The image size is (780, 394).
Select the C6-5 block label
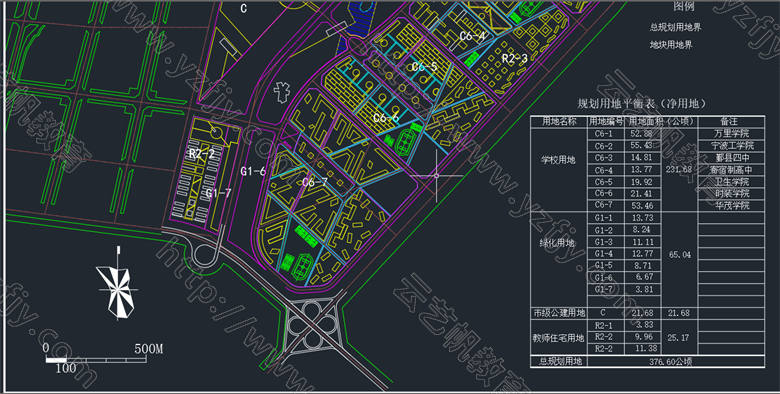(424, 66)
